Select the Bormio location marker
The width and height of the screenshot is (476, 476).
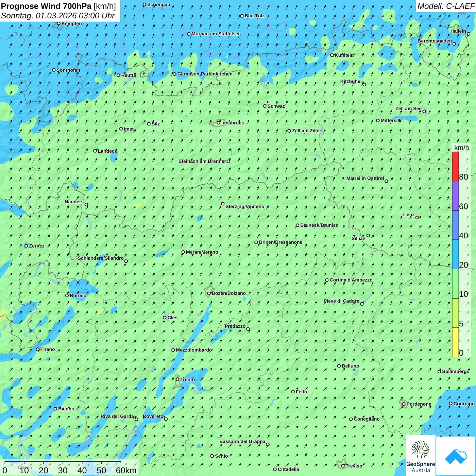pyautogui.click(x=67, y=295)
